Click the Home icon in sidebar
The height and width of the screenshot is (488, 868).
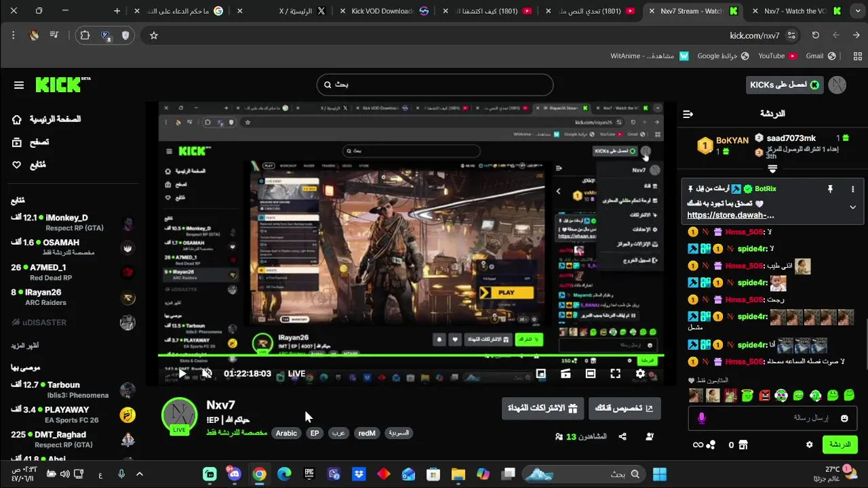17,119
